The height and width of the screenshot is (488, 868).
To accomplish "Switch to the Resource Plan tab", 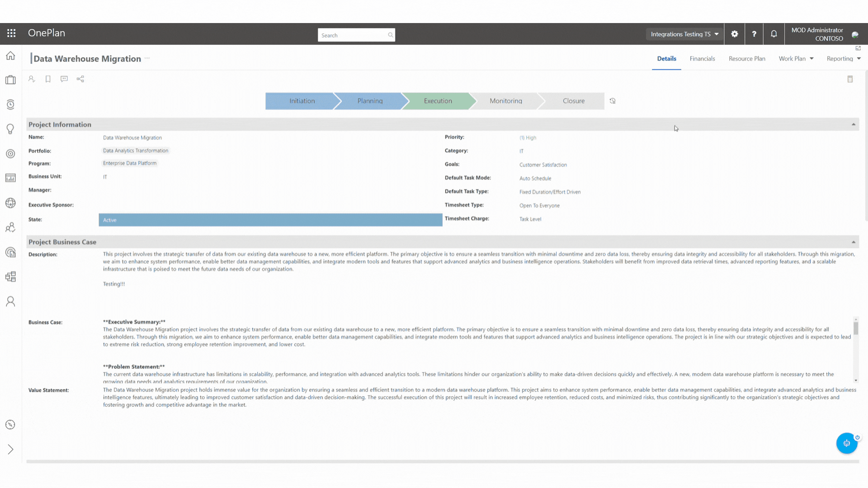I will tap(747, 59).
